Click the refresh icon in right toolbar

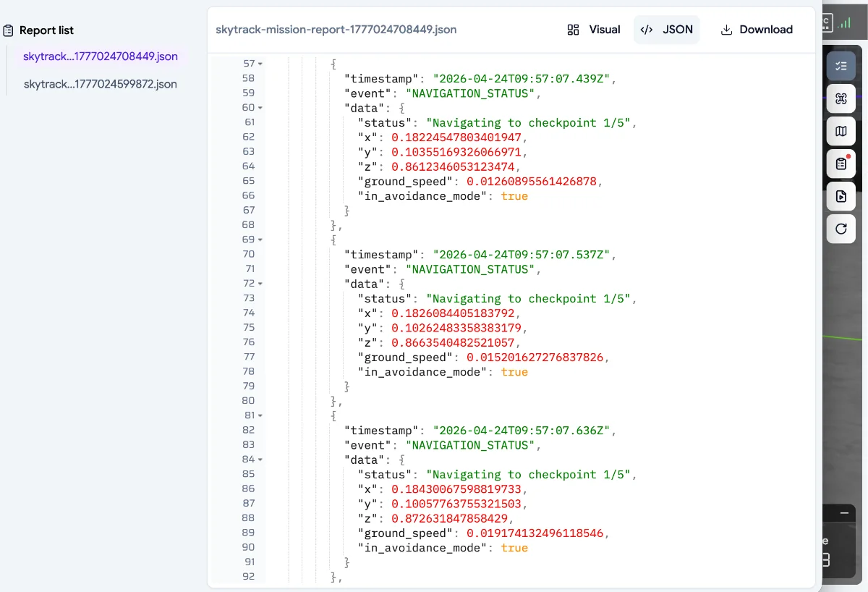(841, 229)
